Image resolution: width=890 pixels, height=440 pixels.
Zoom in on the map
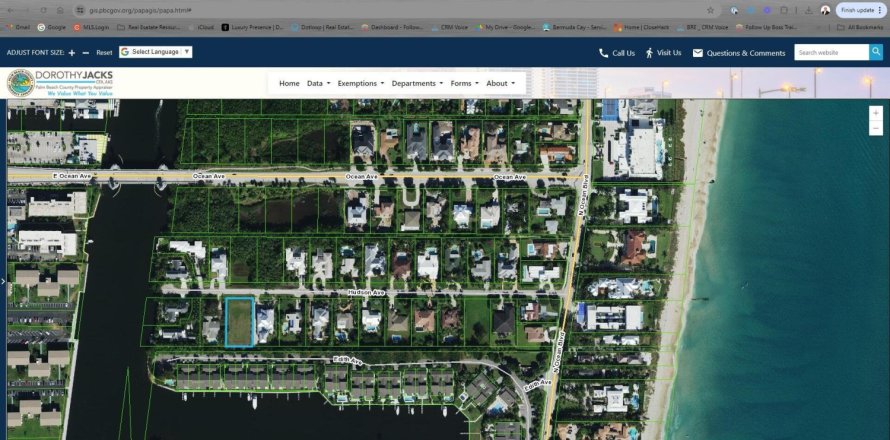(x=876, y=113)
